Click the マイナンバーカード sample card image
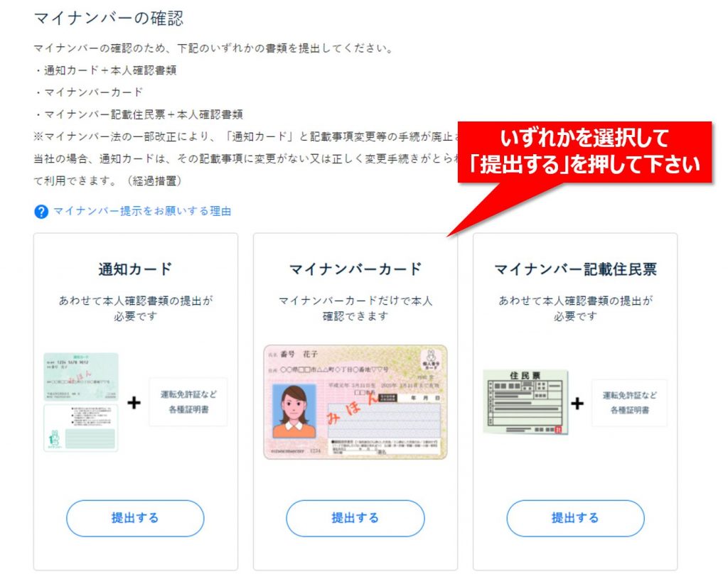Image resolution: width=728 pixels, height=584 pixels. 355,402
